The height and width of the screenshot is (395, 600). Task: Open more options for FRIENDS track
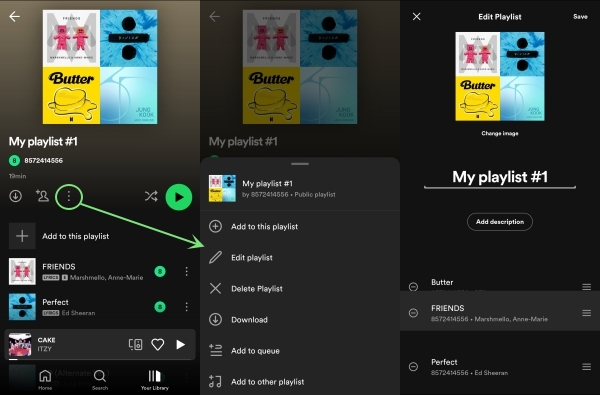[x=186, y=271]
